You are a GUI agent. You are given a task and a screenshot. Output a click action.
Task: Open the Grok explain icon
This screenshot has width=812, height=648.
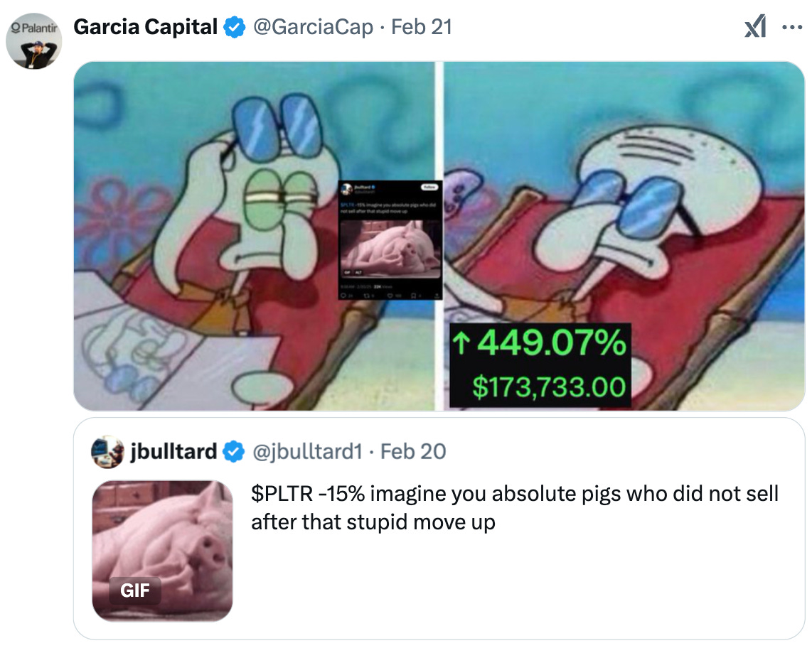[755, 26]
